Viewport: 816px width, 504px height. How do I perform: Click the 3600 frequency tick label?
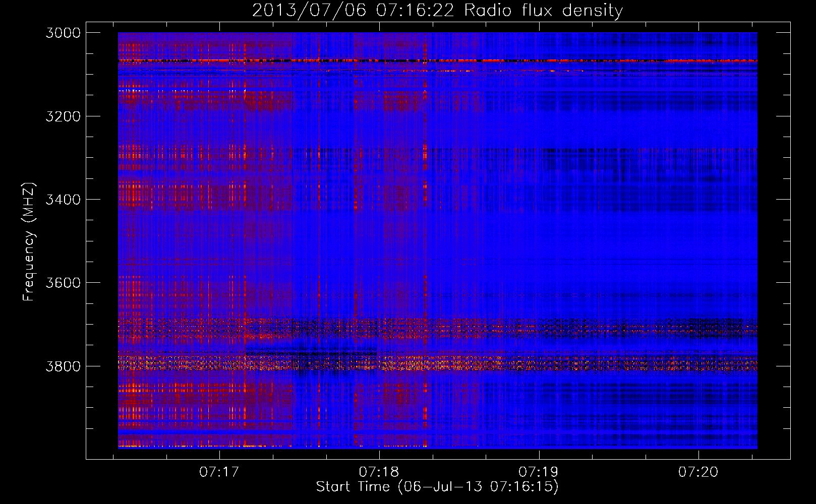(63, 283)
